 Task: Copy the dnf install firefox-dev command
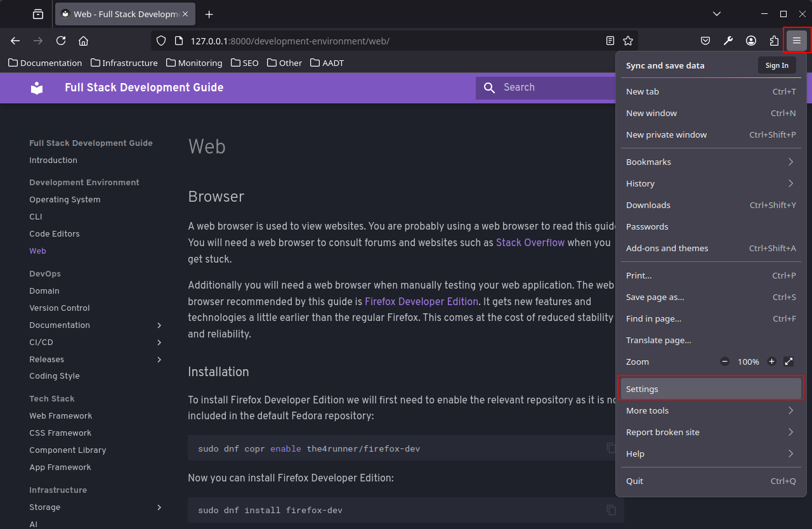(x=611, y=510)
